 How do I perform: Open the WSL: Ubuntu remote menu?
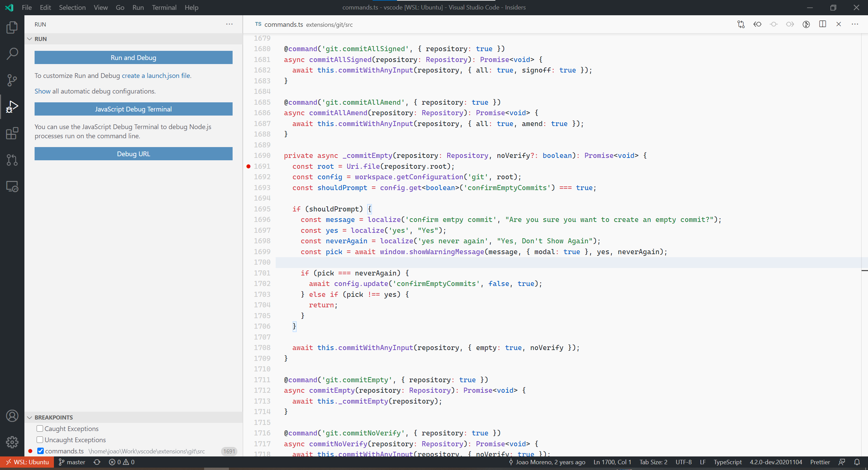(x=27, y=462)
